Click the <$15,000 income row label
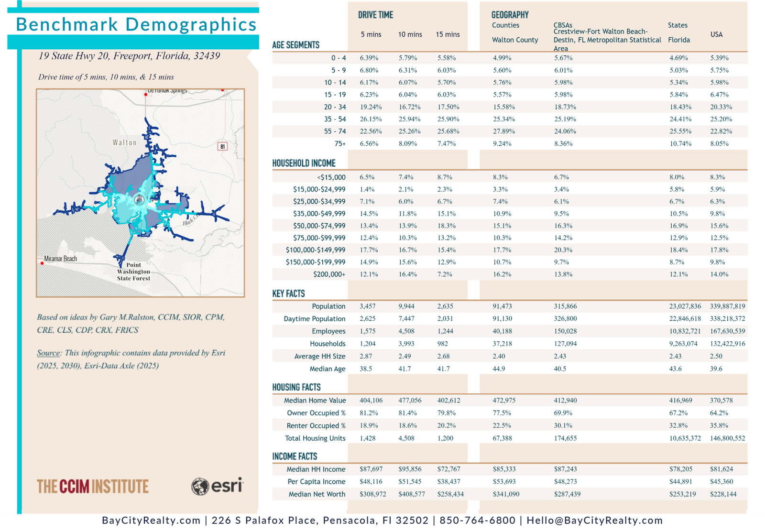 pos(331,177)
